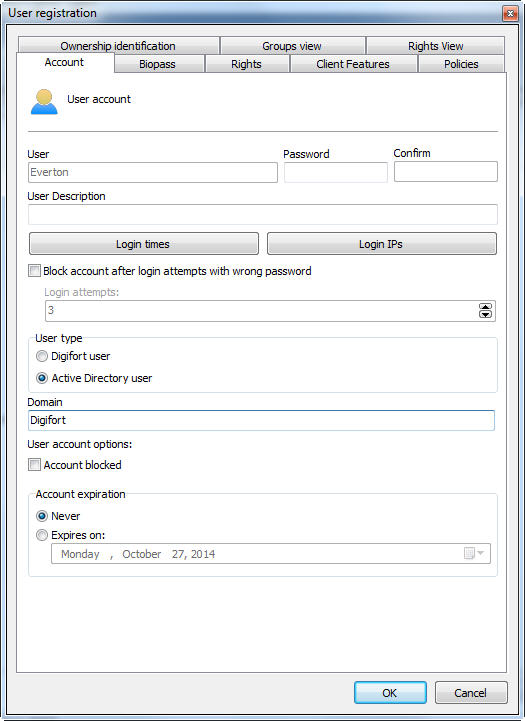Switch to Ownership identification tab

point(118,46)
